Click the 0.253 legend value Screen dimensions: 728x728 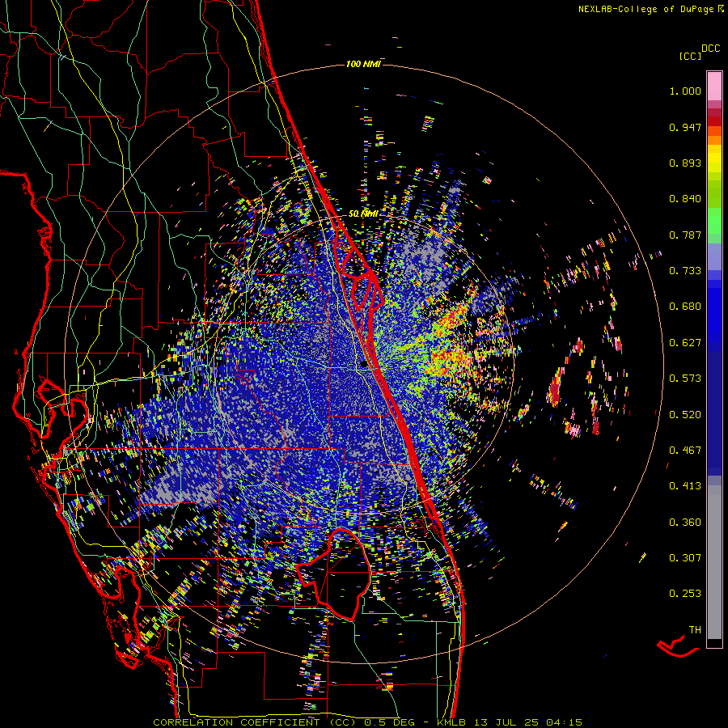(685, 594)
